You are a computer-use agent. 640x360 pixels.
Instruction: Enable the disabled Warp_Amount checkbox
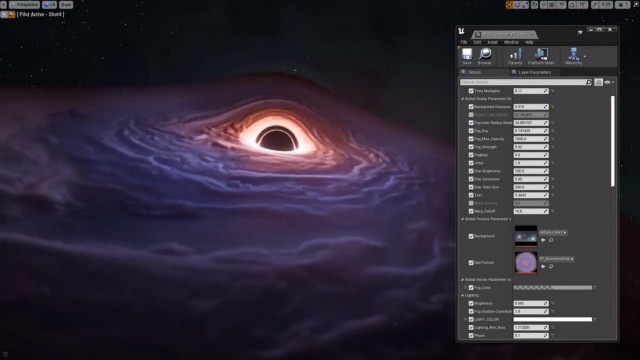(x=471, y=203)
